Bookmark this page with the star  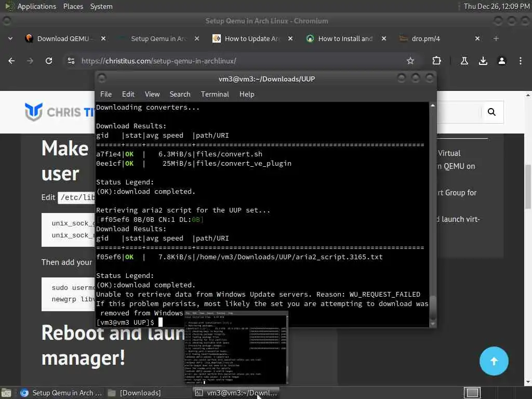[410, 61]
